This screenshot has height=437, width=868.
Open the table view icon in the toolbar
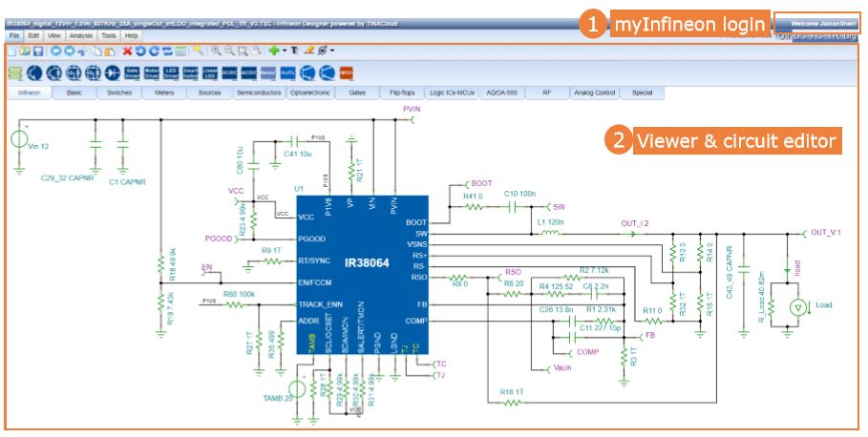tap(180, 52)
